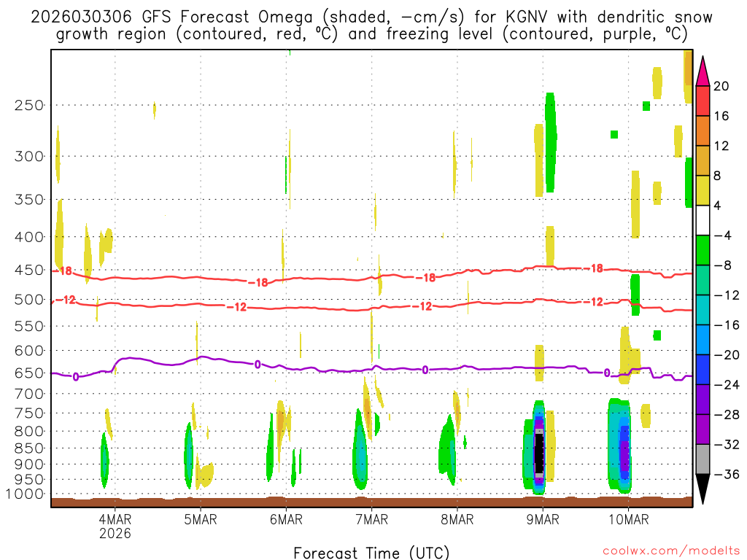The image size is (747, 560).
Task: Select the white swatch between 4 and -4
Action: [x=703, y=220]
